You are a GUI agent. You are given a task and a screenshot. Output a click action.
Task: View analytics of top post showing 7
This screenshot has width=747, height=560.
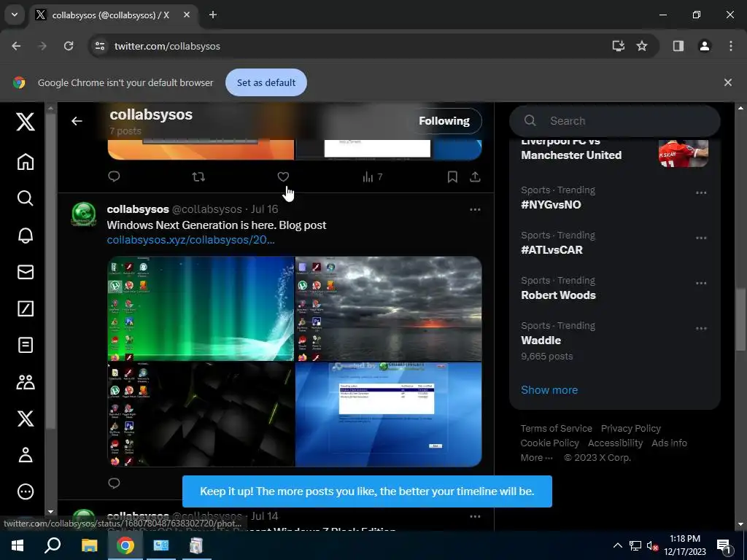(372, 177)
